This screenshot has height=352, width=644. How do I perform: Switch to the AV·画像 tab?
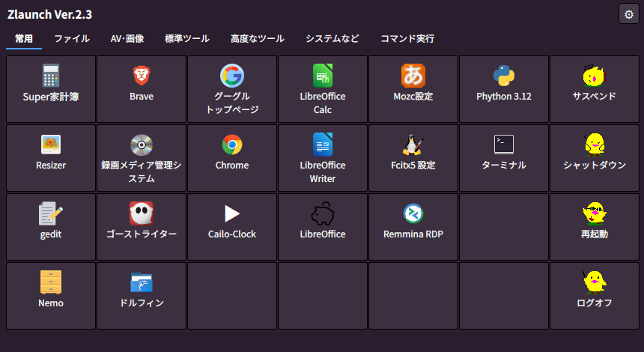click(127, 39)
